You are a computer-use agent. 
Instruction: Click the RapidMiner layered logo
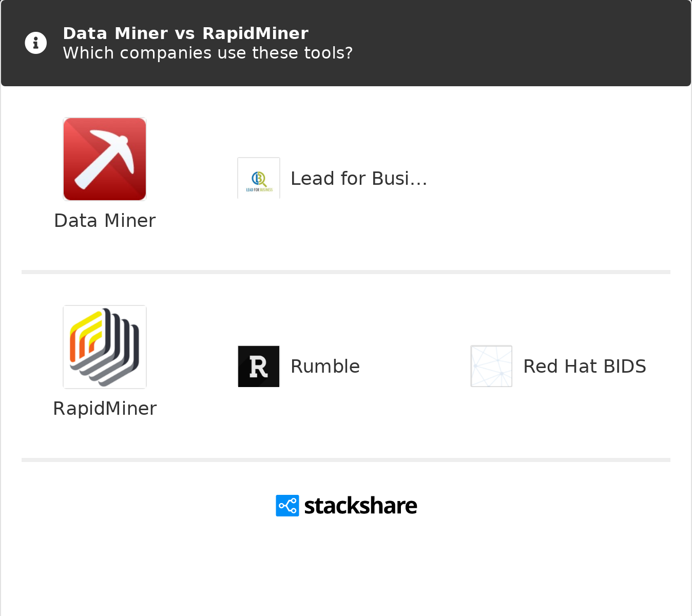105,347
